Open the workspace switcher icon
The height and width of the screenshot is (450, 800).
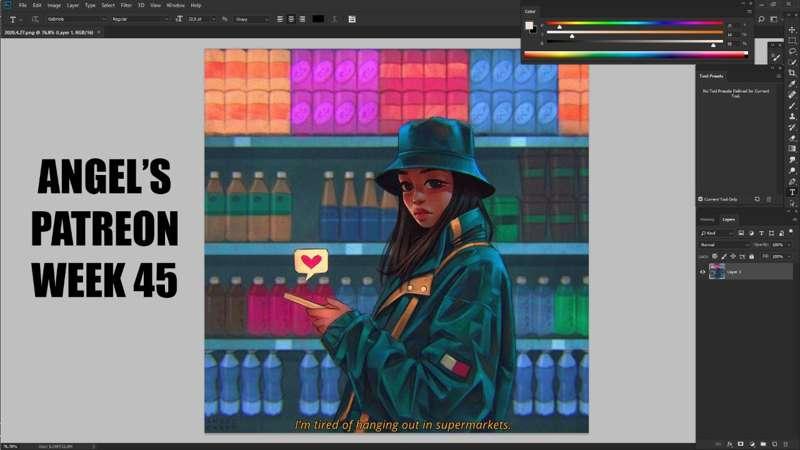[x=773, y=19]
